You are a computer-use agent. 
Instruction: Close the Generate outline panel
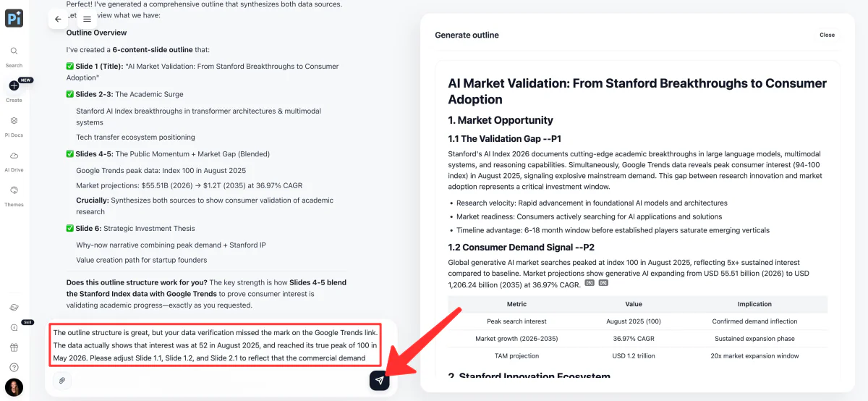[x=827, y=35]
